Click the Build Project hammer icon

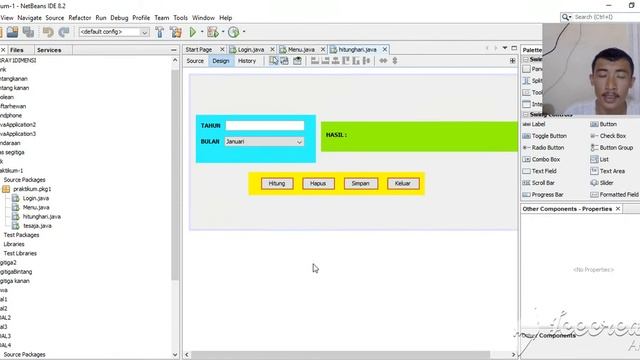pyautogui.click(x=160, y=32)
